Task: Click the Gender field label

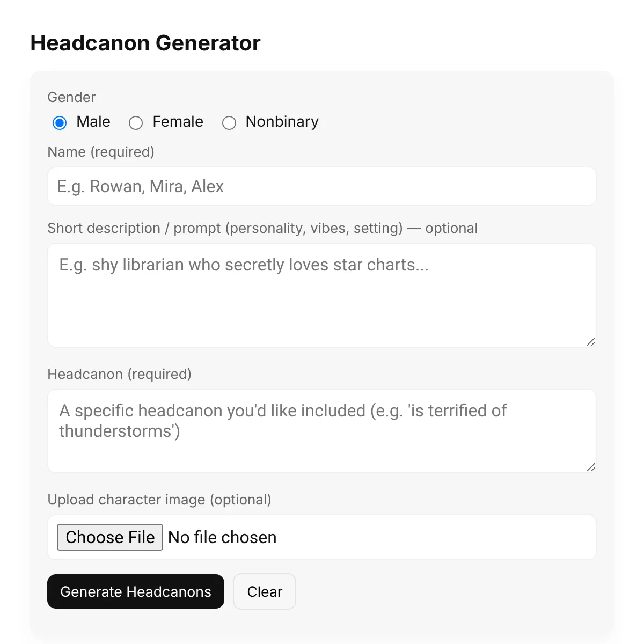Action: 71,97
